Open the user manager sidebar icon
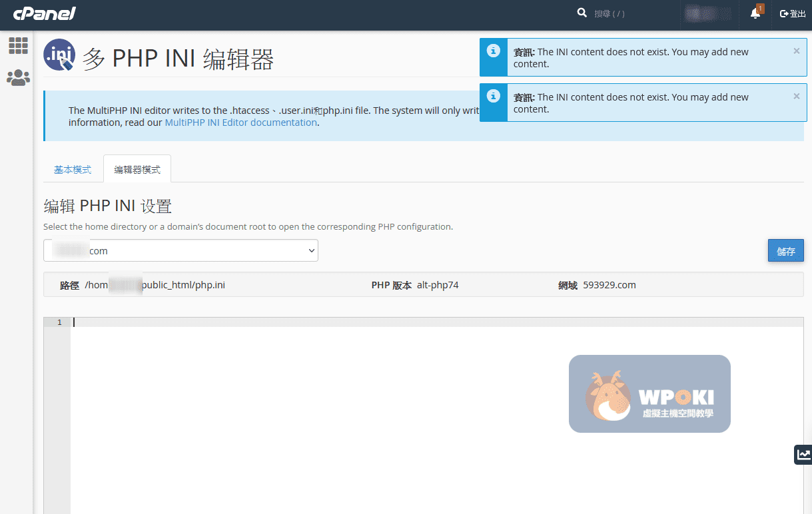The height and width of the screenshot is (514, 812). click(18, 78)
